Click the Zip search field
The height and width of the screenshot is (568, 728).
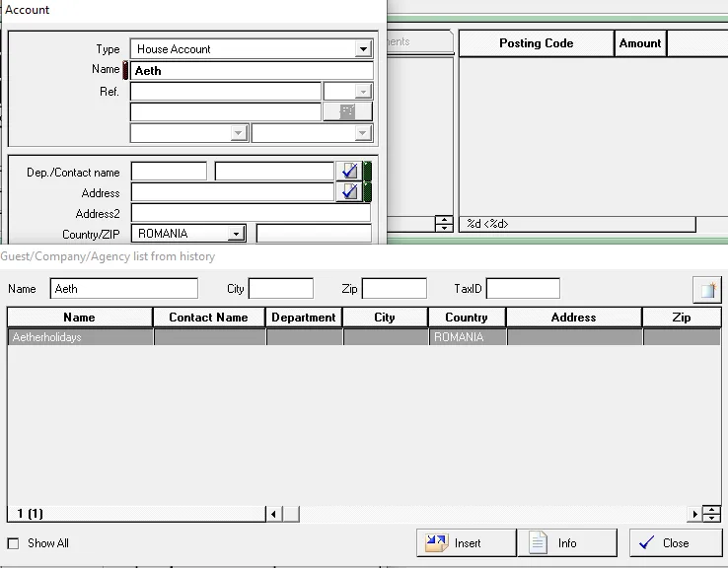coord(395,289)
